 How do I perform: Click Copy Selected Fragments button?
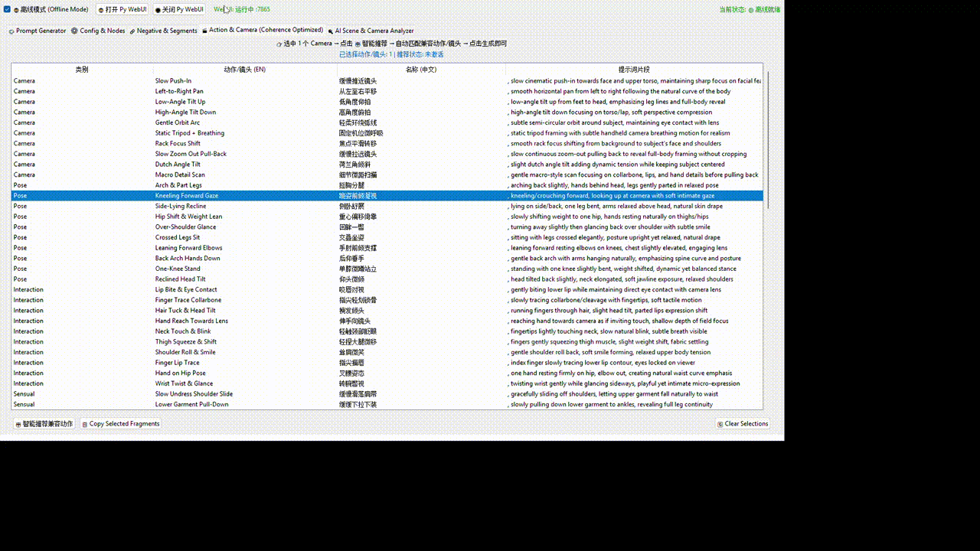point(120,424)
